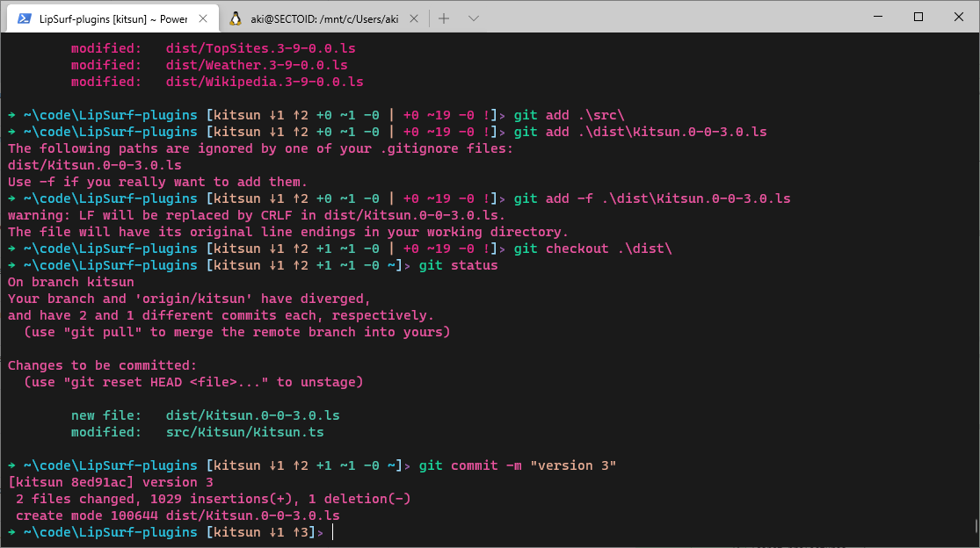Image resolution: width=980 pixels, height=548 pixels.
Task: Switch to the LipSurf-plugins [kitsun] tab
Action: (113, 18)
